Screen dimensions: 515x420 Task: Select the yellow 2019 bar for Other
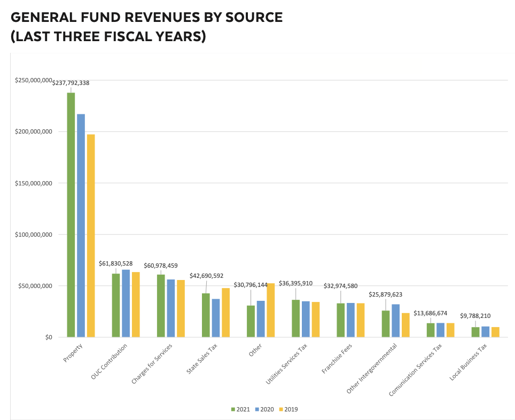click(271, 310)
